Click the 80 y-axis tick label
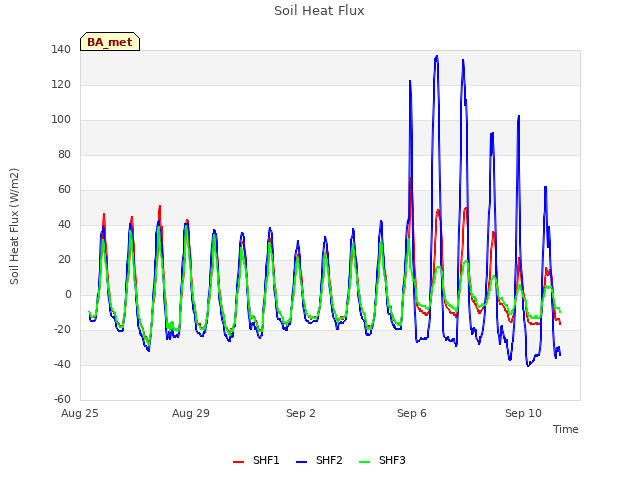 [x=64, y=154]
